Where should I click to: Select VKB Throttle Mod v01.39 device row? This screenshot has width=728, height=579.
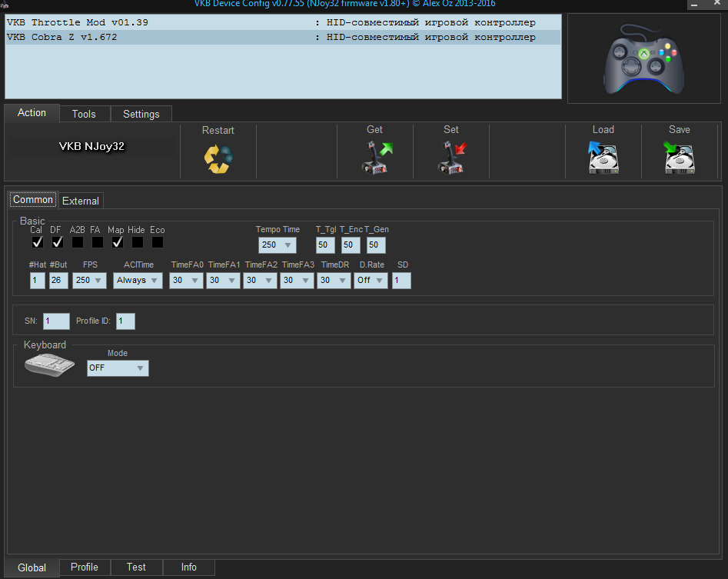point(283,22)
